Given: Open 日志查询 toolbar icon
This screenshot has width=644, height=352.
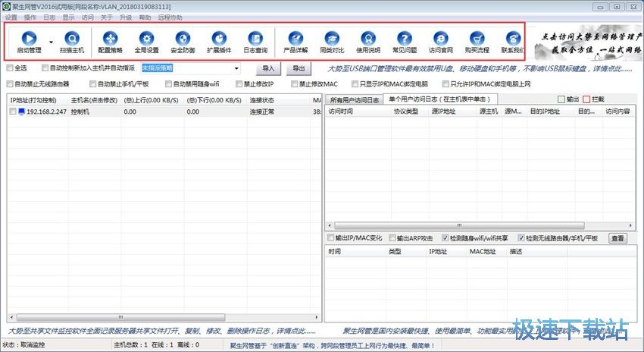Looking at the screenshot, I should point(255,39).
